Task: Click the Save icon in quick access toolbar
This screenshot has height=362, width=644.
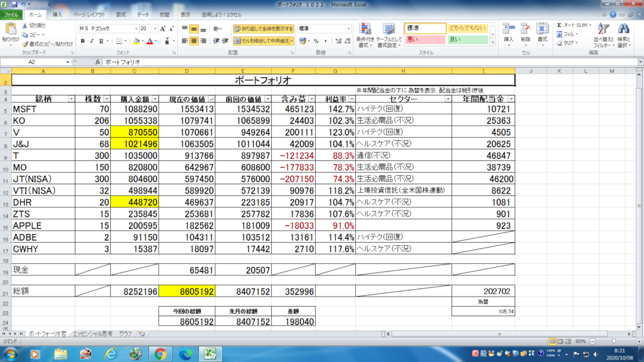Action: [14, 4]
